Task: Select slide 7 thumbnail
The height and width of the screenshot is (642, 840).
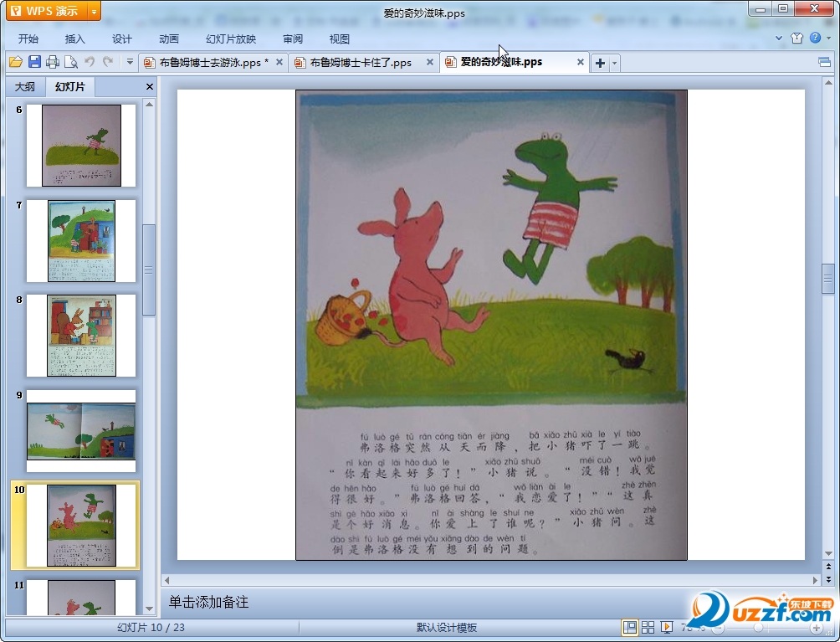Action: pos(81,241)
